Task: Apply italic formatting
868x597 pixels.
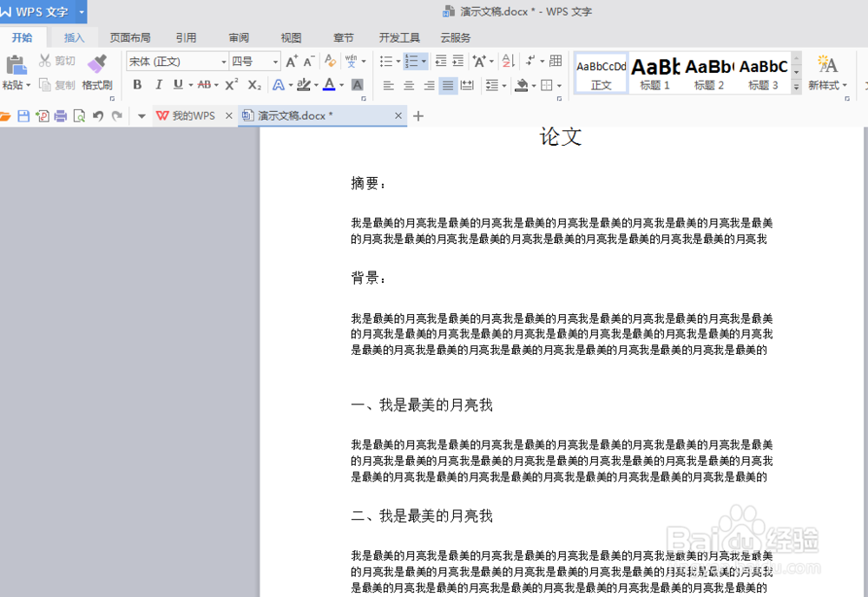Action: click(159, 84)
